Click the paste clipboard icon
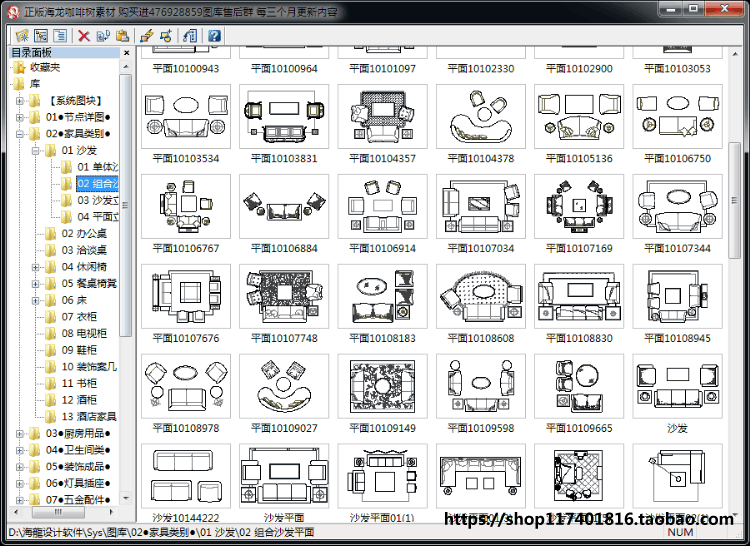Viewport: 750px width, 546px height. tap(122, 36)
